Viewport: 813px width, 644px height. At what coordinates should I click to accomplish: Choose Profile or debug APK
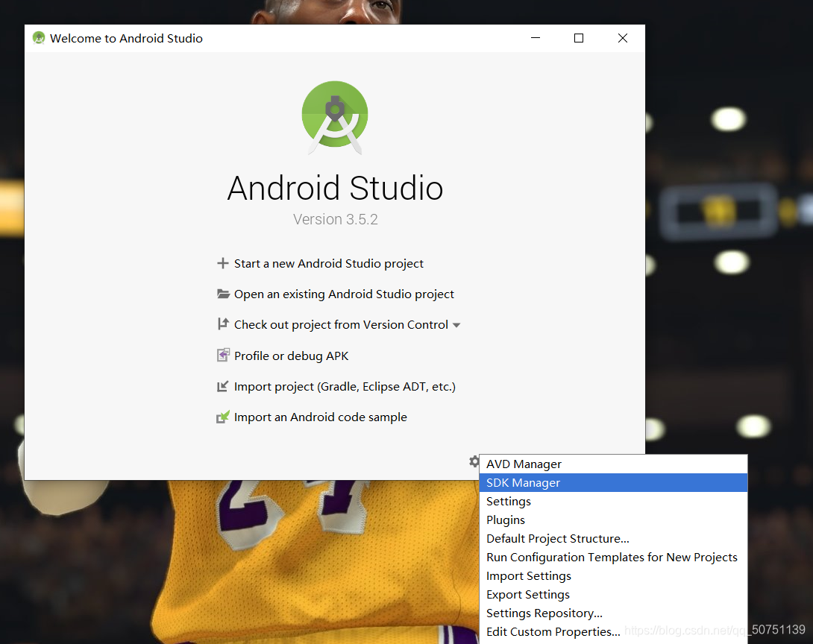(x=292, y=356)
